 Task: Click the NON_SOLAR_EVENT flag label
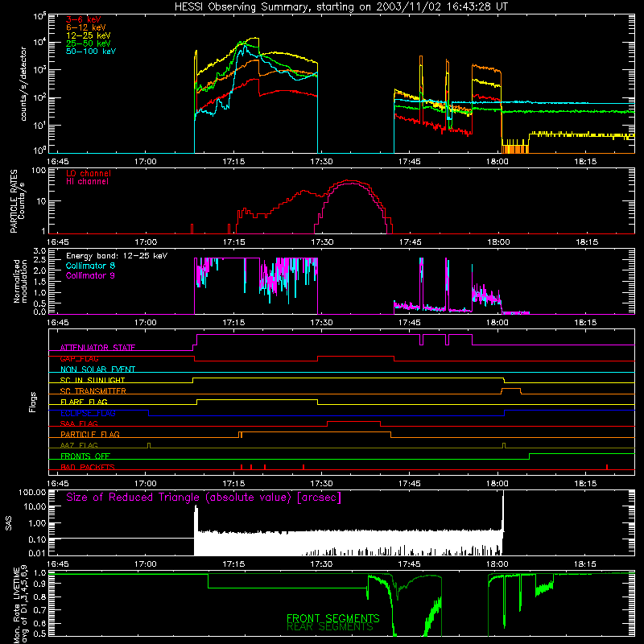click(x=97, y=369)
